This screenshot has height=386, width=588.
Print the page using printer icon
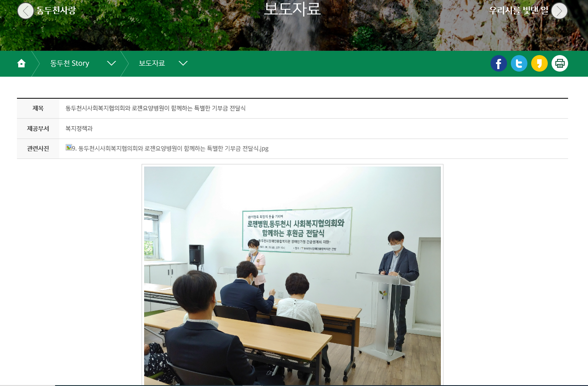click(x=560, y=64)
